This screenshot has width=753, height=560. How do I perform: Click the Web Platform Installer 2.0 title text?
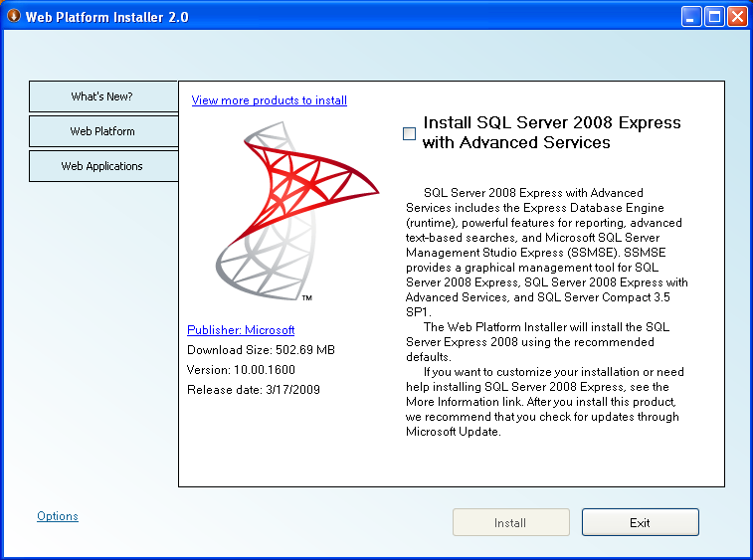point(107,17)
